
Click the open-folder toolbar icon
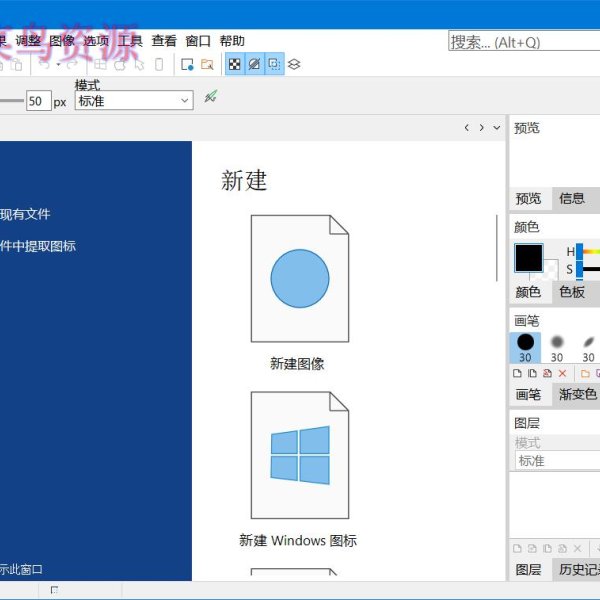(207, 64)
